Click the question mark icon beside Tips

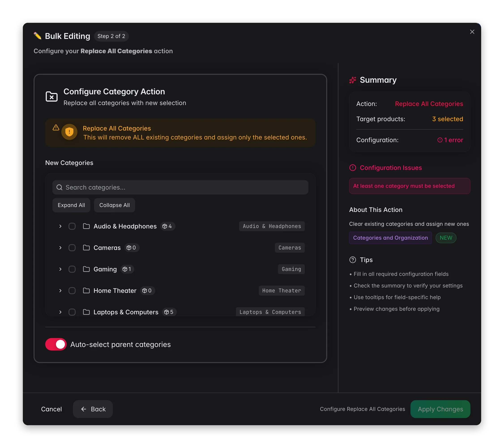point(353,260)
